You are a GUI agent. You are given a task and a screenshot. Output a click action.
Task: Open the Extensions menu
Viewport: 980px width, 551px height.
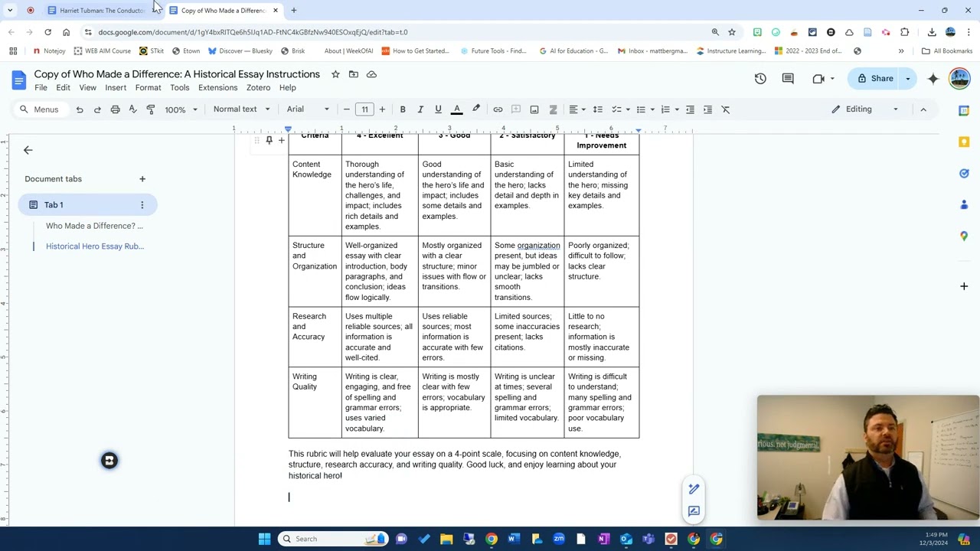(x=217, y=88)
